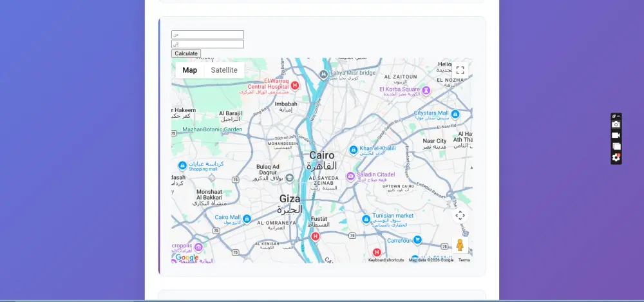The image size is (644, 302).
Task: Click the origin (من) input field
Action: tap(207, 35)
